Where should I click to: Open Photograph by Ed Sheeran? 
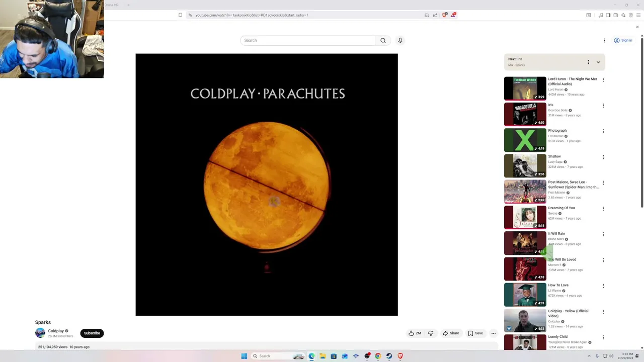(525, 140)
